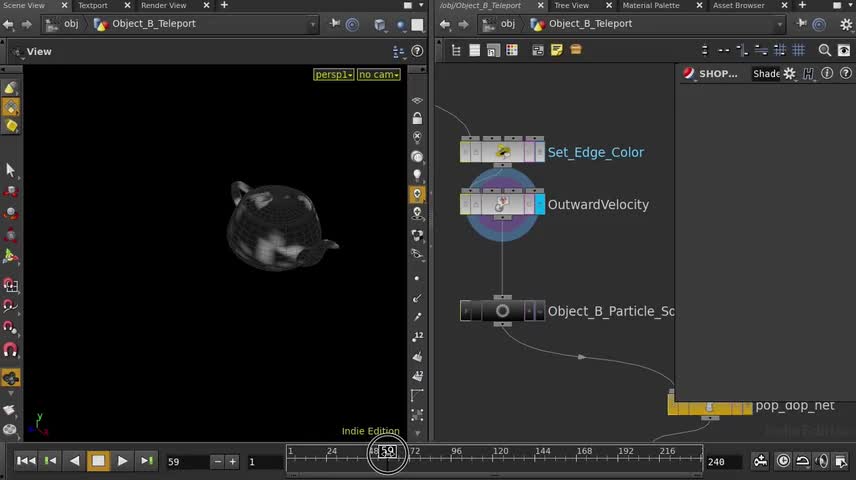Click obj in scene view path
The height and width of the screenshot is (480, 856).
71,23
